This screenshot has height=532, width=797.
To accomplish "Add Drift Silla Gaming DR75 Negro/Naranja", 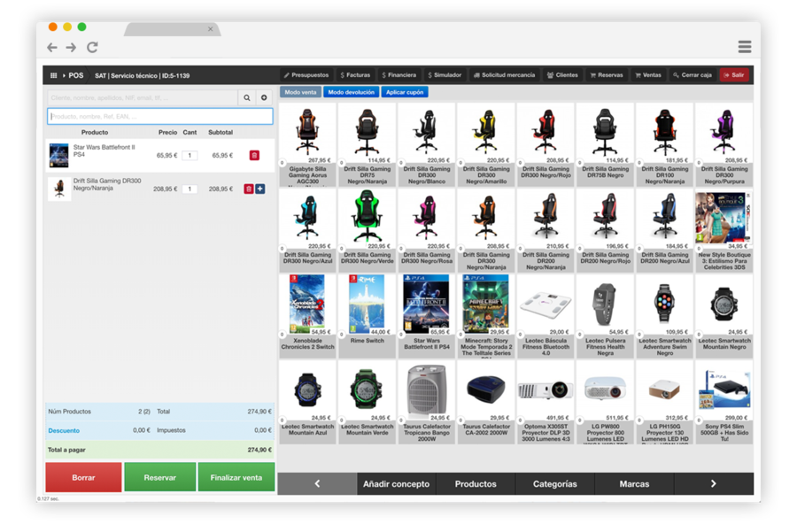I will pos(367,144).
